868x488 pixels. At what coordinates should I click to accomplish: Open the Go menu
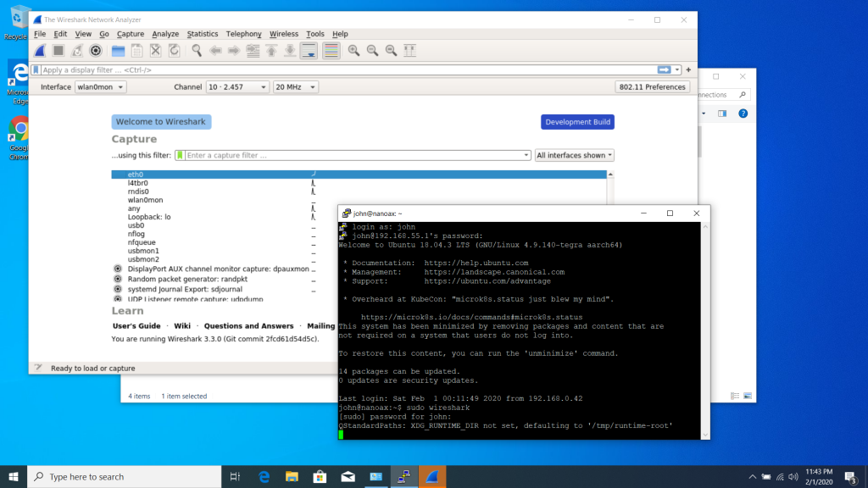104,34
